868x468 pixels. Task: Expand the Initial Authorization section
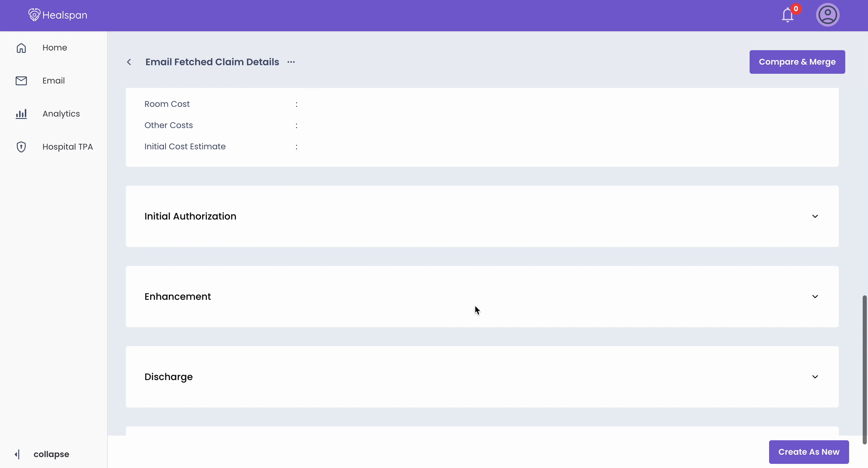815,216
